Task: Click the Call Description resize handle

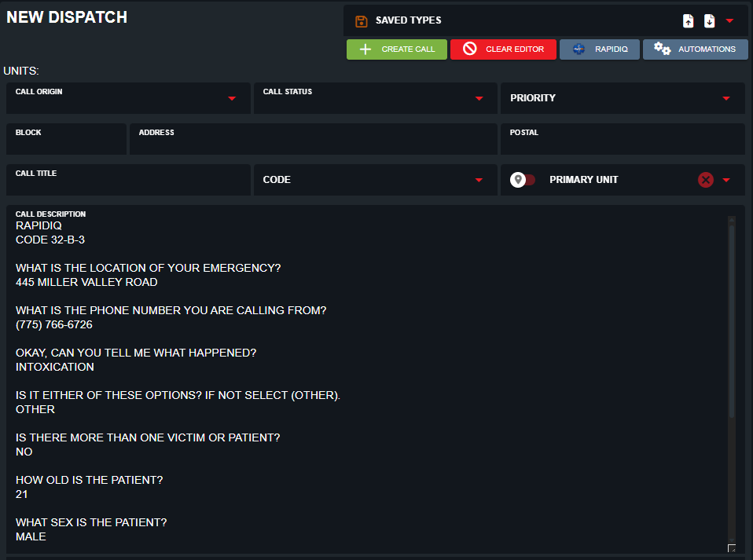Action: pos(732,548)
